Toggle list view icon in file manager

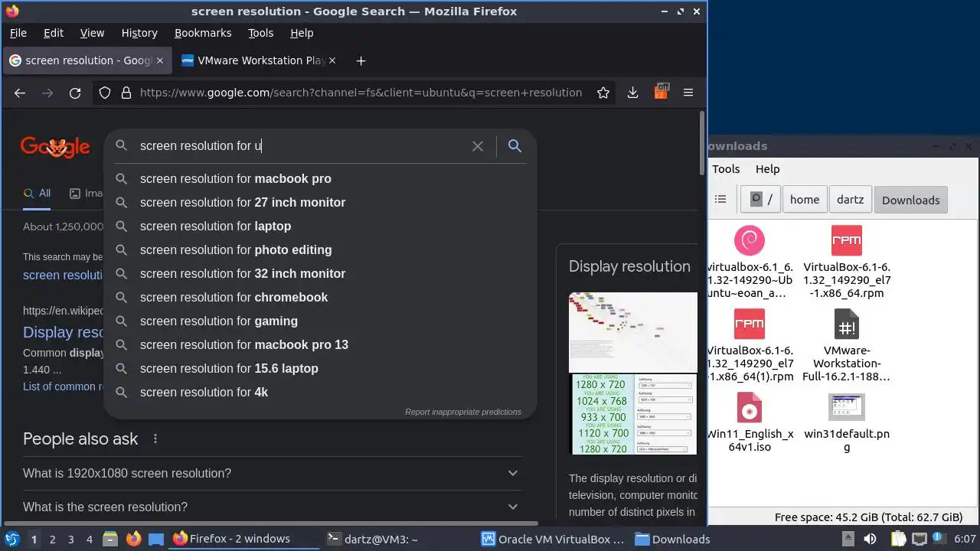[x=720, y=199]
